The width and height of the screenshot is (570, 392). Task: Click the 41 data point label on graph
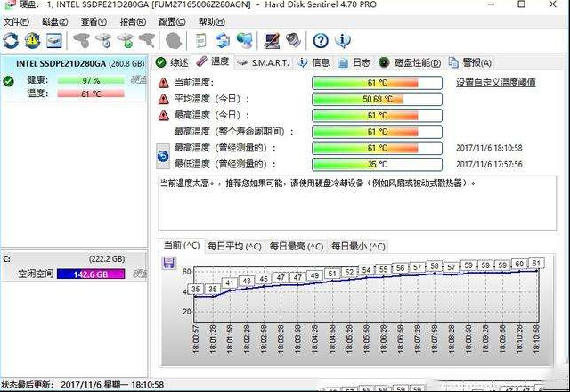[x=230, y=283]
